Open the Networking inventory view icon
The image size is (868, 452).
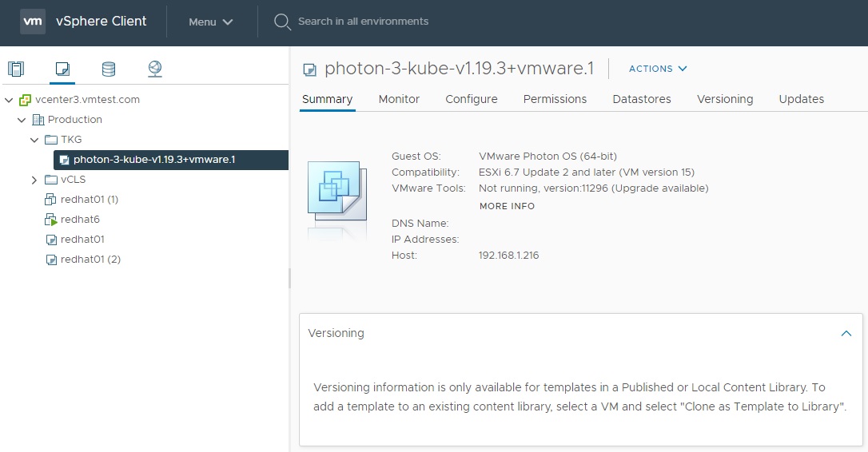click(x=155, y=69)
